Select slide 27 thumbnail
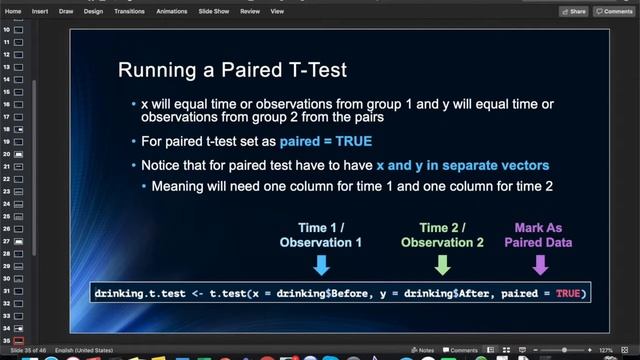Screen dimensions: 640x360 coord(18,241)
